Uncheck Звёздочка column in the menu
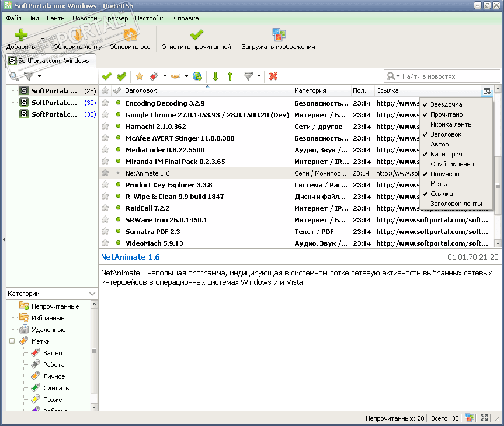Image resolution: width=504 pixels, height=426 pixels. 457,104
